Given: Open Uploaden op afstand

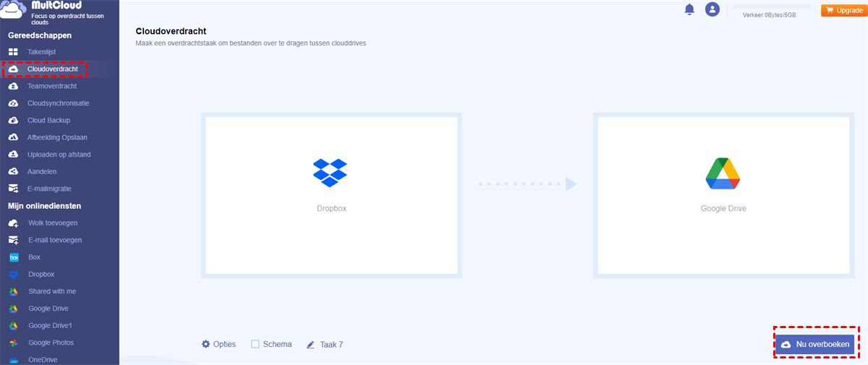Looking at the screenshot, I should (59, 155).
